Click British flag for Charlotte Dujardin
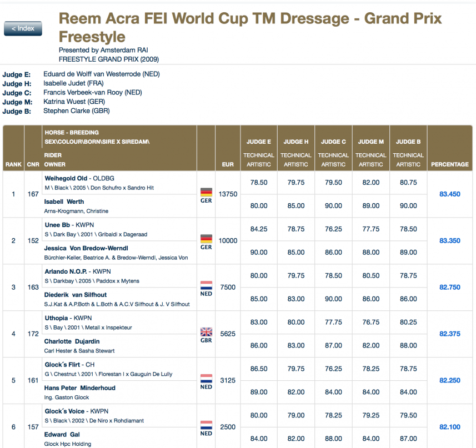 pos(206,332)
